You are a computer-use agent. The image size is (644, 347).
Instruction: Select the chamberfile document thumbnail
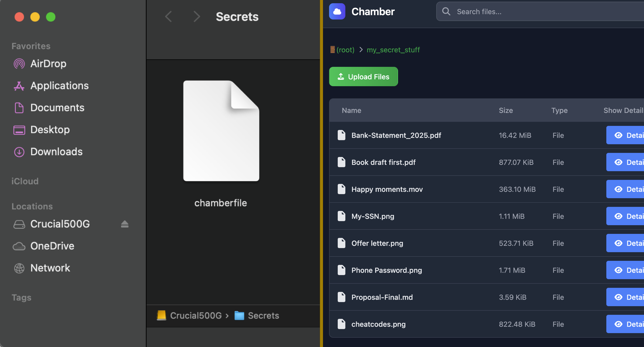click(221, 131)
